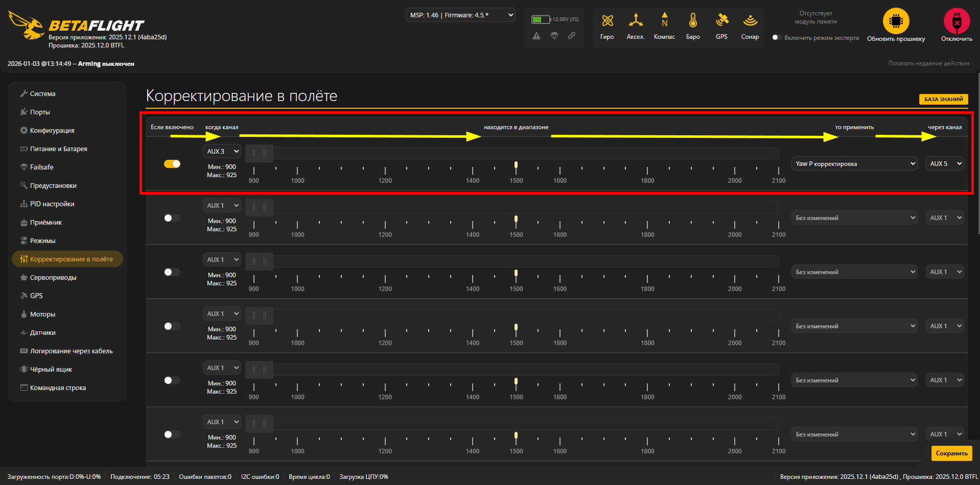Image resolution: width=980 pixels, height=485 pixels.
Task: Turn on Включить режим эксперта switch
Action: click(777, 38)
